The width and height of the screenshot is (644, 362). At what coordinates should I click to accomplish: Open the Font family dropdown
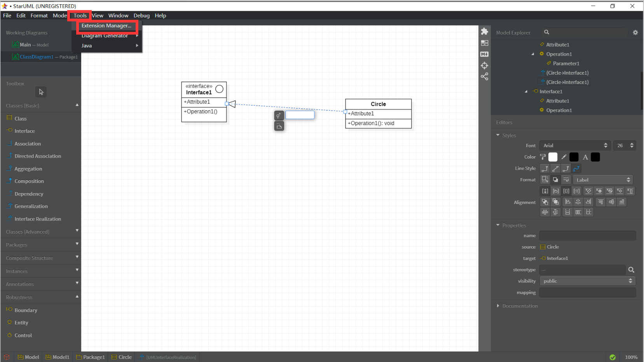(575, 146)
